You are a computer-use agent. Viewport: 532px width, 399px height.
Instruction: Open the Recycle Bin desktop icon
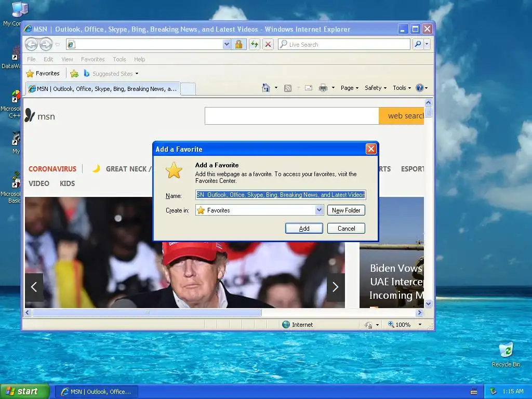[x=506, y=355]
